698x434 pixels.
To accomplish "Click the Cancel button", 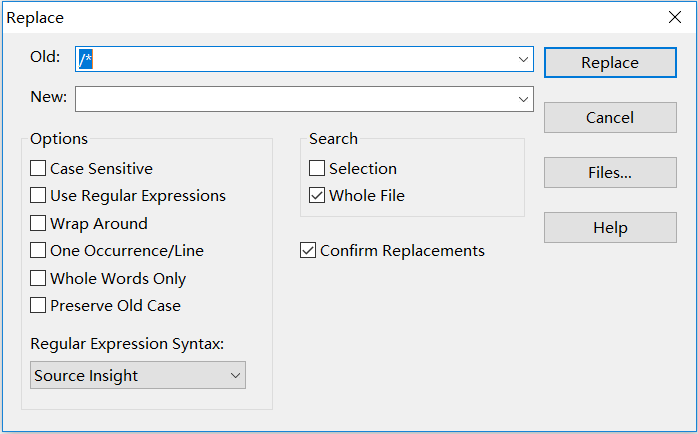I will (610, 118).
